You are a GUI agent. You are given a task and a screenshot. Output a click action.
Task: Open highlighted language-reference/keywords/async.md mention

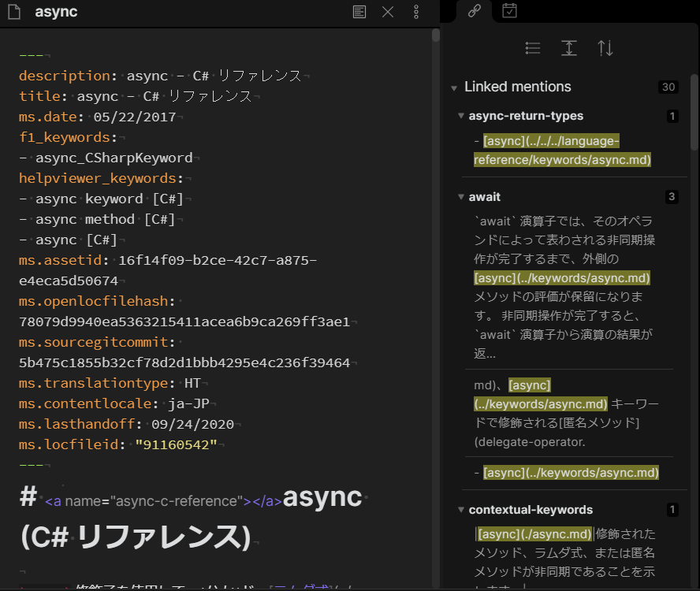point(563,151)
